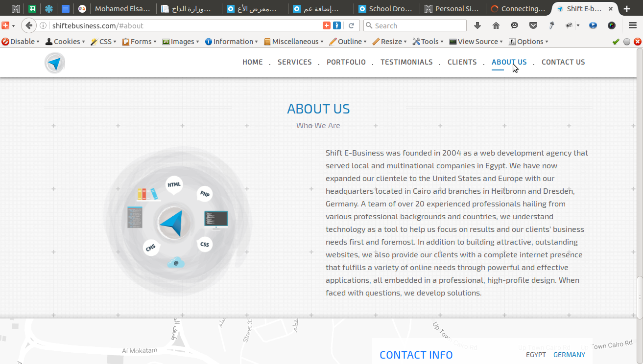Open the pinned OLX tab

pyautogui.click(x=82, y=9)
